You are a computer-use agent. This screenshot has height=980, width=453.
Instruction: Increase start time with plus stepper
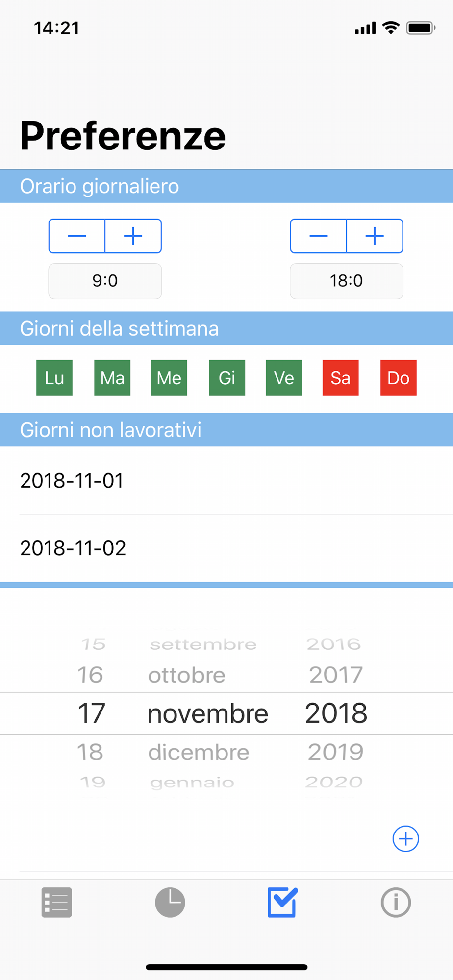click(x=133, y=236)
